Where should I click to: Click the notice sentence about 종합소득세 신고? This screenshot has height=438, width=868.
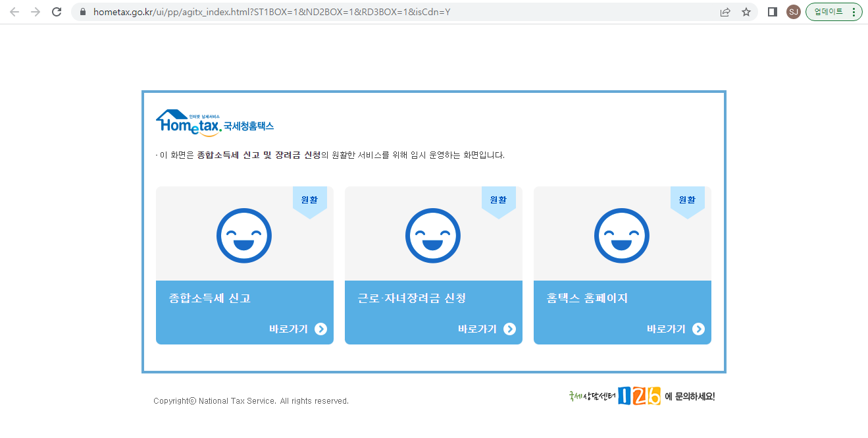[x=330, y=155]
